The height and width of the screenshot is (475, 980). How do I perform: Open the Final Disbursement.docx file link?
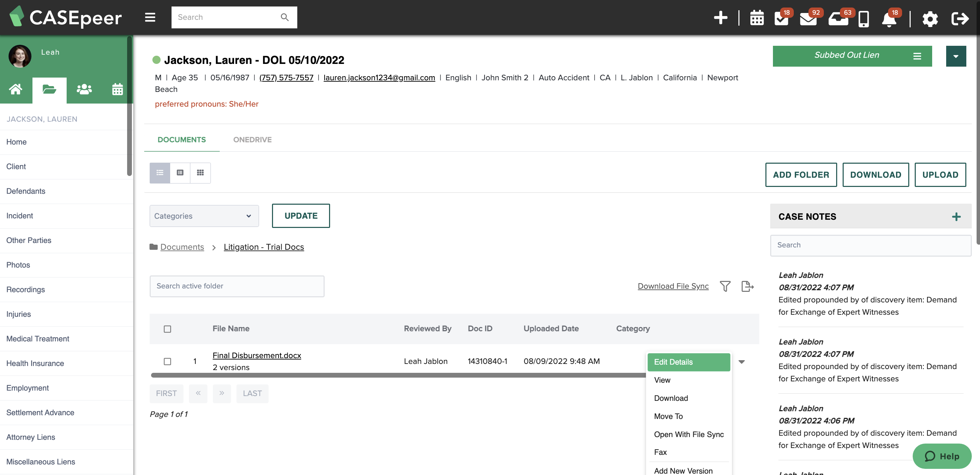click(x=256, y=355)
